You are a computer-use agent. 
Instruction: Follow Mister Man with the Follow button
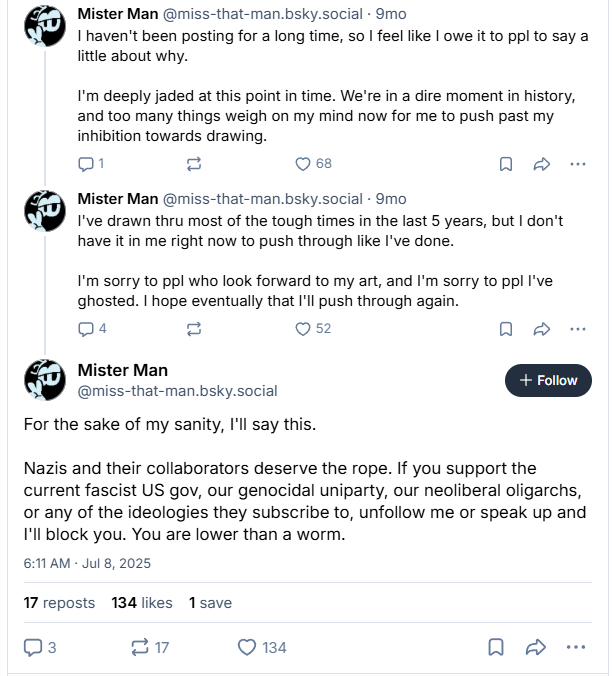(548, 380)
